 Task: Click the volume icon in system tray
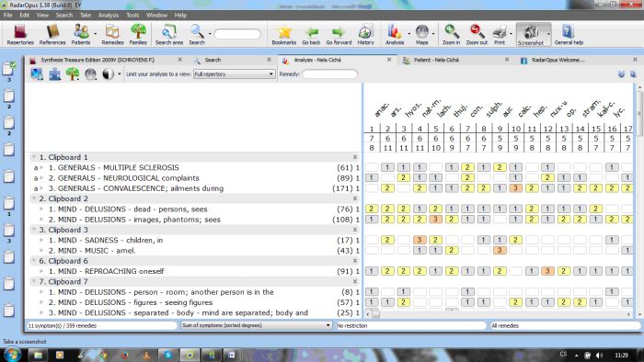coord(599,355)
